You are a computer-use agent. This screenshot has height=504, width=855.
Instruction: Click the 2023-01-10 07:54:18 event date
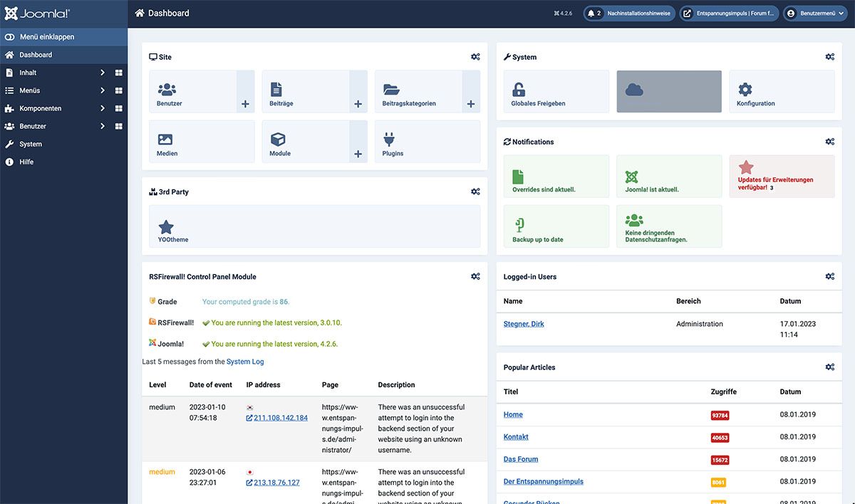point(207,413)
